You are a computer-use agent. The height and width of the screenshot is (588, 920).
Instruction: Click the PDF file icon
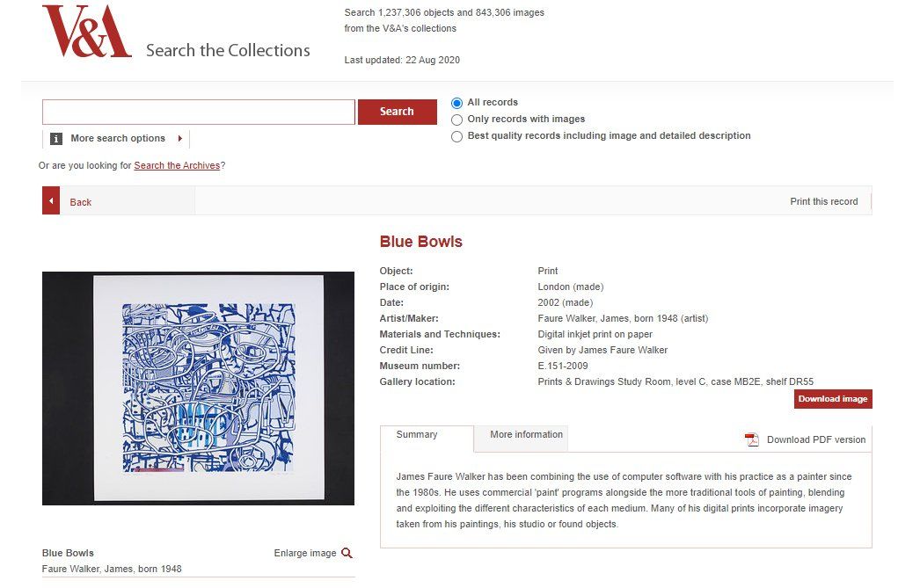pos(751,439)
